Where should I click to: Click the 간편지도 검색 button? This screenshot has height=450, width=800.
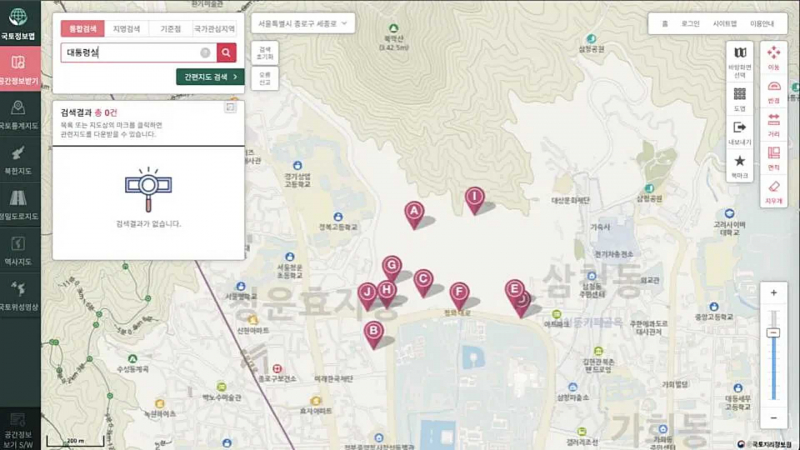(209, 77)
